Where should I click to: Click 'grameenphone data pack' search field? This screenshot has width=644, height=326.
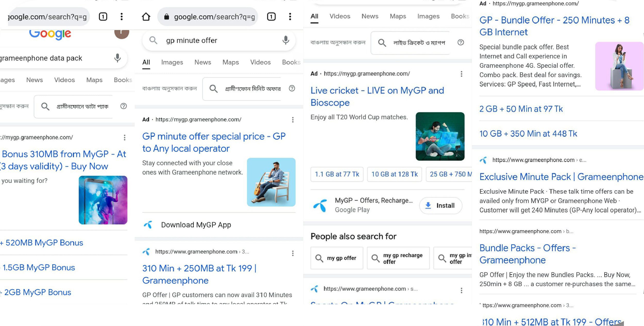pyautogui.click(x=63, y=58)
